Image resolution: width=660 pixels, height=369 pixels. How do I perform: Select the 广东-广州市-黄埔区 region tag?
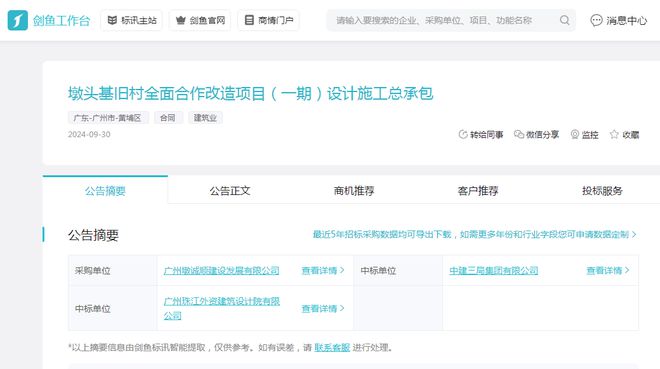(x=108, y=118)
